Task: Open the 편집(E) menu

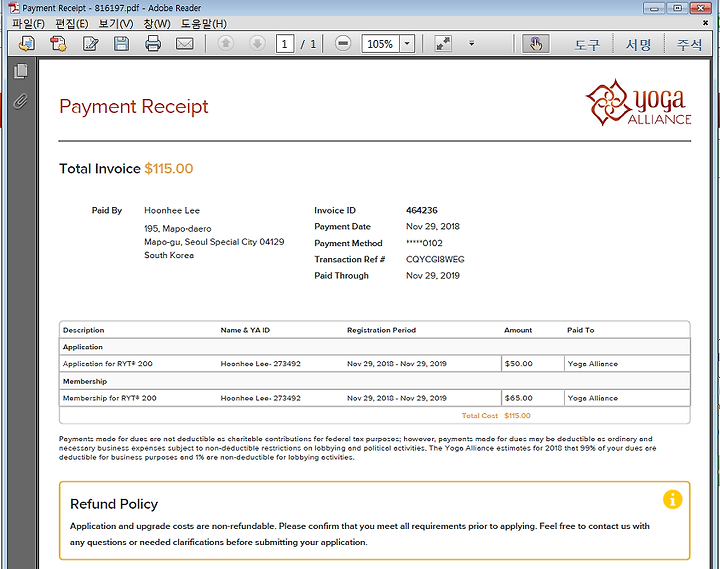Action: coord(72,23)
